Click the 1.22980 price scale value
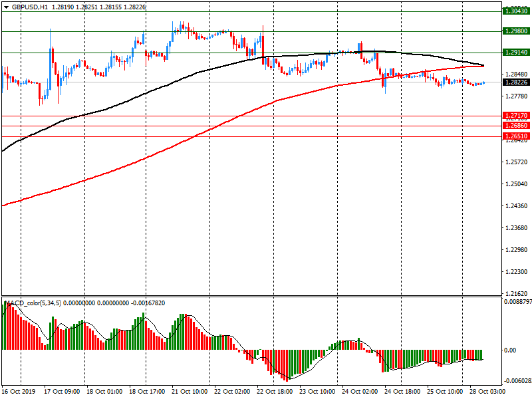Viewport: 532px width, 399px height. (517, 250)
